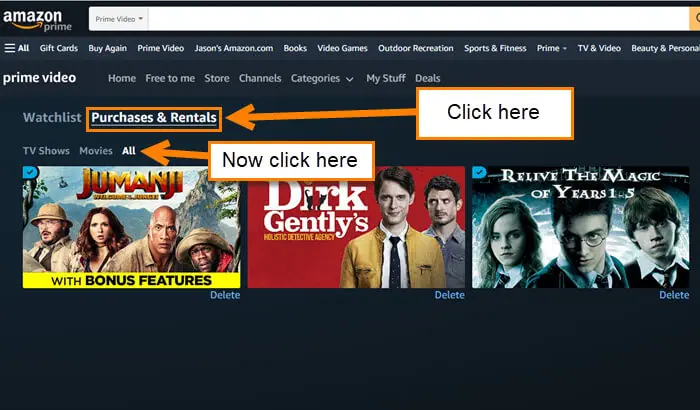Viewport: 700px width, 410px height.
Task: Open the Prime Video search category dropdown
Action: 119,19
